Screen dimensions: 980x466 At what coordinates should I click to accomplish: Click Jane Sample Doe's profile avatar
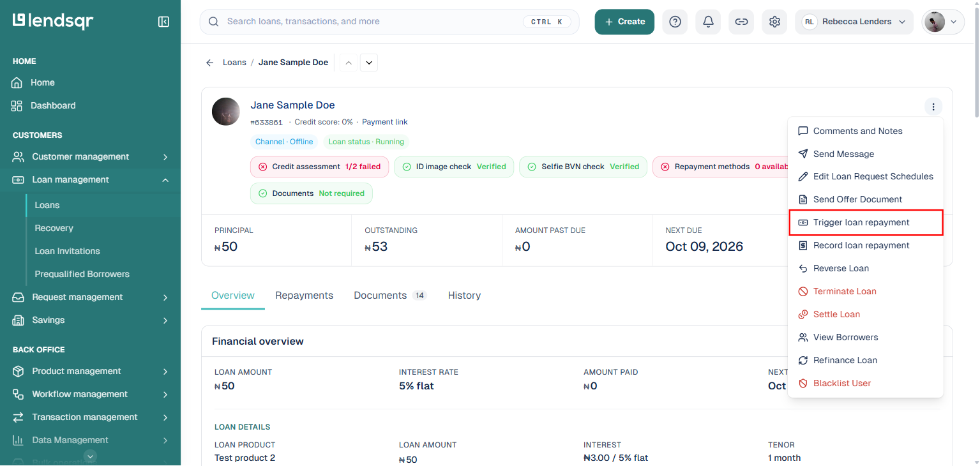(226, 112)
